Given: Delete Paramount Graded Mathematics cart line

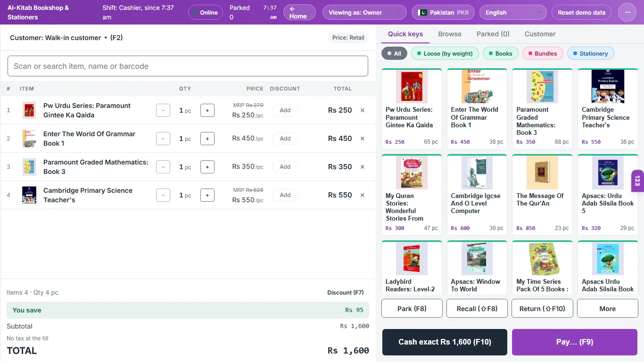Looking at the screenshot, I should tap(363, 167).
